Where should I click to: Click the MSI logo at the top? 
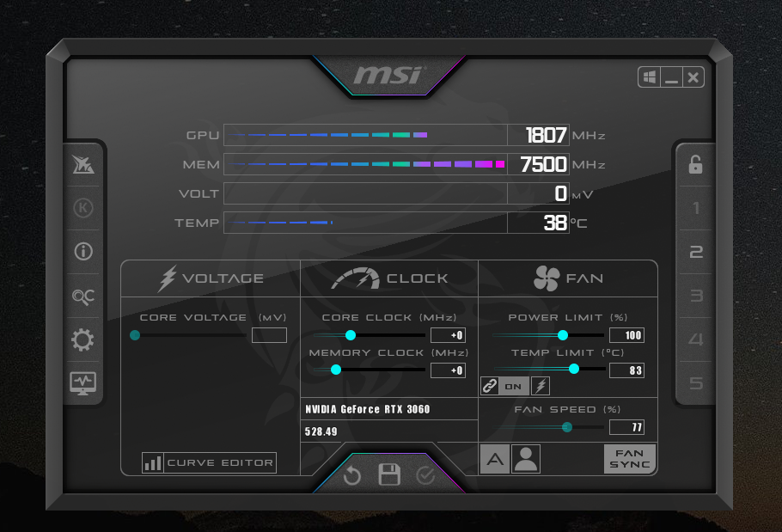point(389,76)
